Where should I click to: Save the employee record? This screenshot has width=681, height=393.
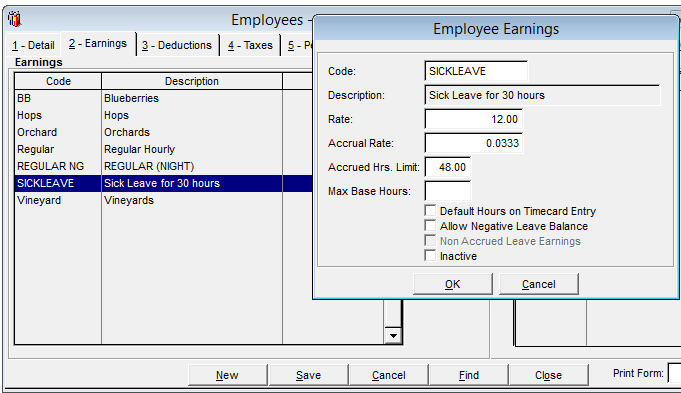click(308, 375)
